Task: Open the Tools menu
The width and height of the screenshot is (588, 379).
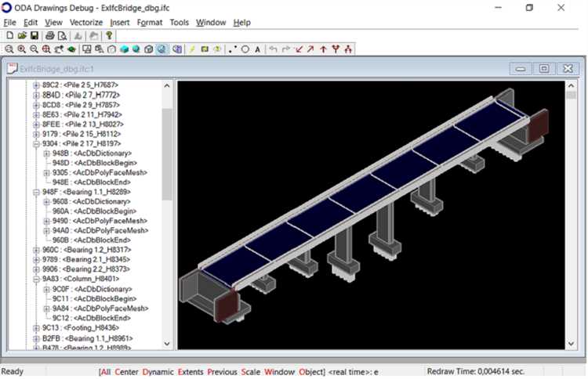Action: tap(180, 23)
